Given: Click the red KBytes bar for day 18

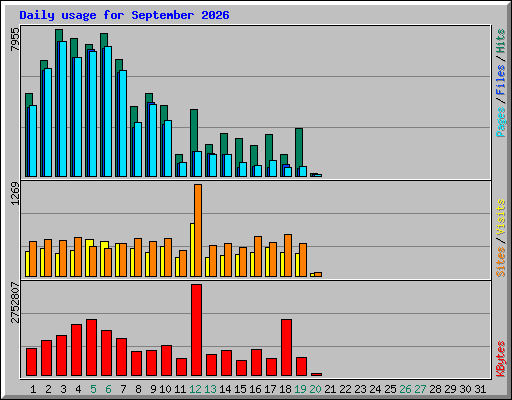Looking at the screenshot, I should pos(286,347).
